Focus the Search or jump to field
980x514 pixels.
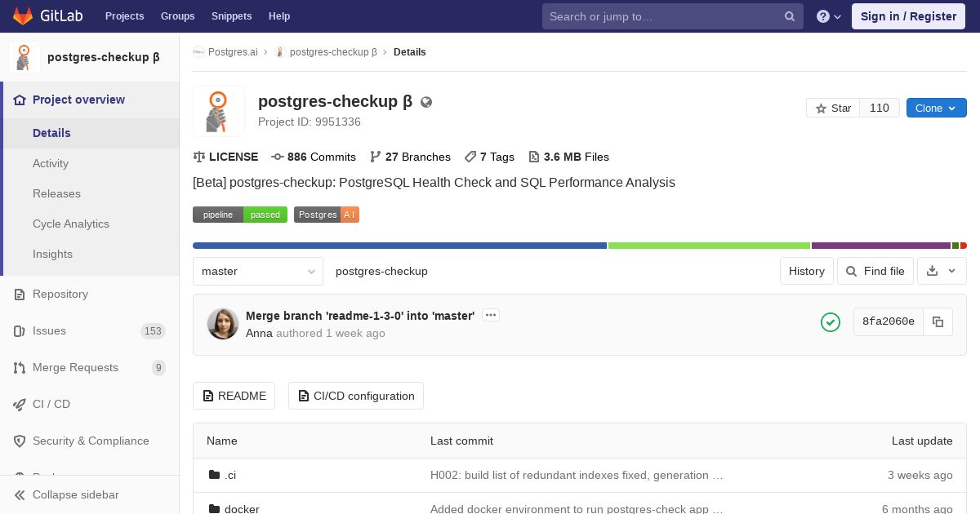point(673,16)
